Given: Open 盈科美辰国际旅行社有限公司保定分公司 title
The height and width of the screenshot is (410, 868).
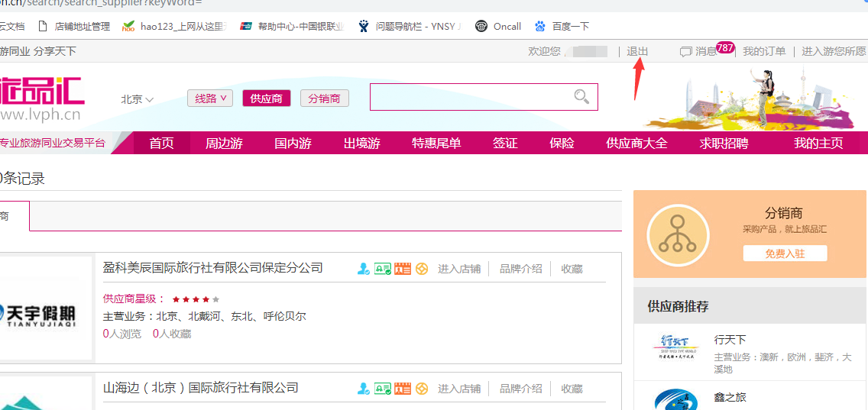Looking at the screenshot, I should click(212, 268).
